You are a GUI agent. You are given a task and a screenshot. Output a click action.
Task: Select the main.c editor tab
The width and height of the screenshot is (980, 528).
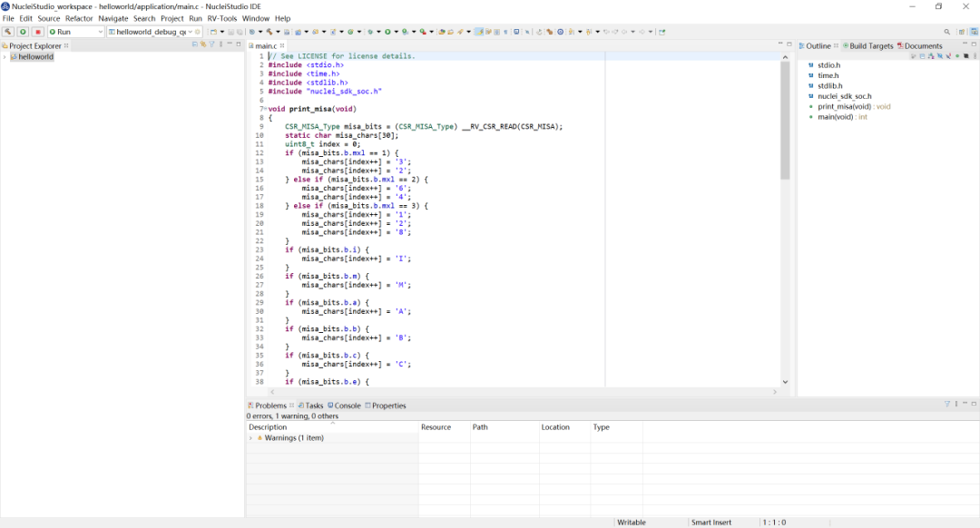point(265,45)
